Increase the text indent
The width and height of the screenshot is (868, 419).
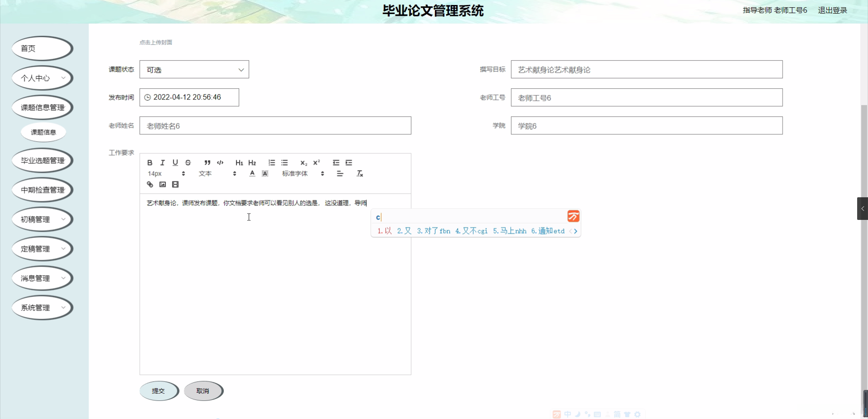pos(349,163)
